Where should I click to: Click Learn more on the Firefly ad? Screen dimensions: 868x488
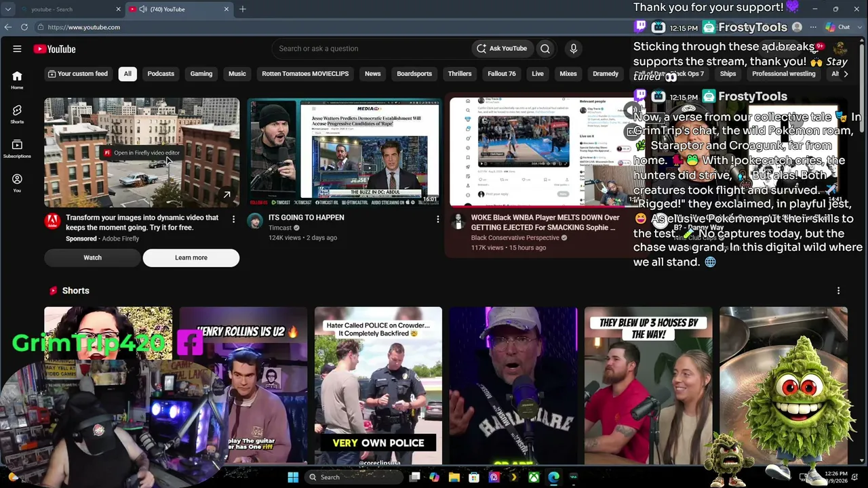click(191, 258)
